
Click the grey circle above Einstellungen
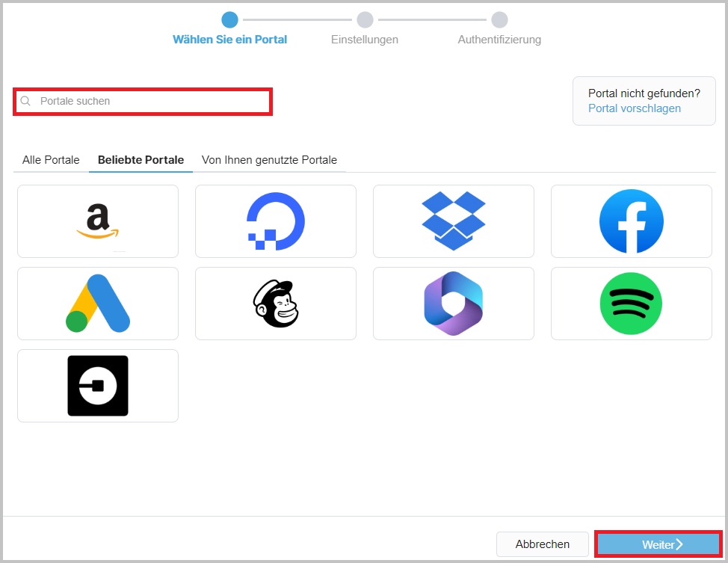[365, 20]
